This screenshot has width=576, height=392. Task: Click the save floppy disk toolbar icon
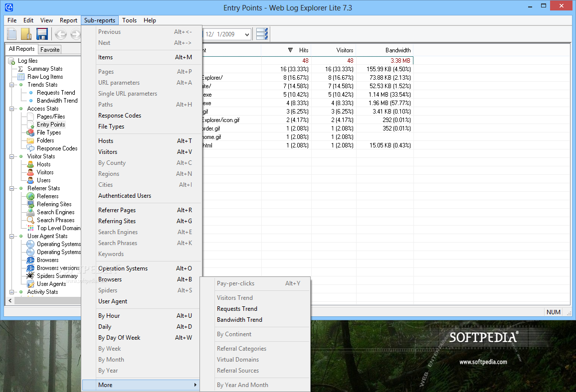click(42, 34)
